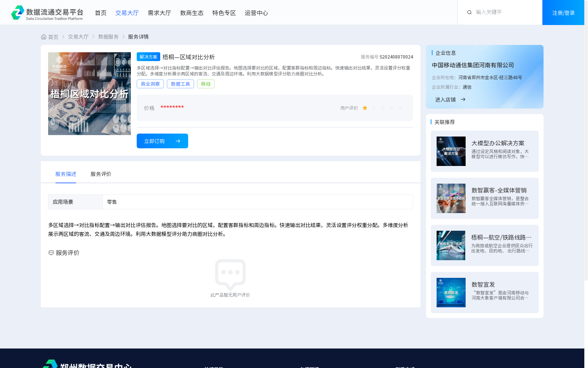
Task: Open the 运营中心 navigation menu item
Action: 257,13
